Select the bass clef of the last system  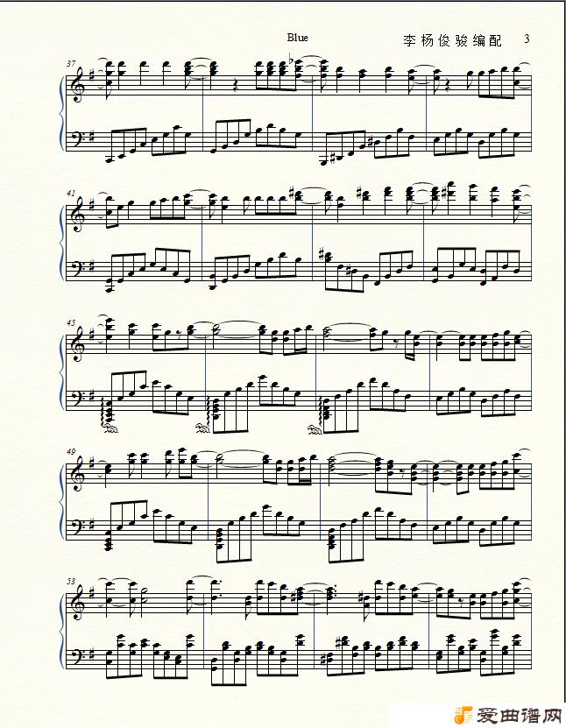pyautogui.click(x=76, y=657)
